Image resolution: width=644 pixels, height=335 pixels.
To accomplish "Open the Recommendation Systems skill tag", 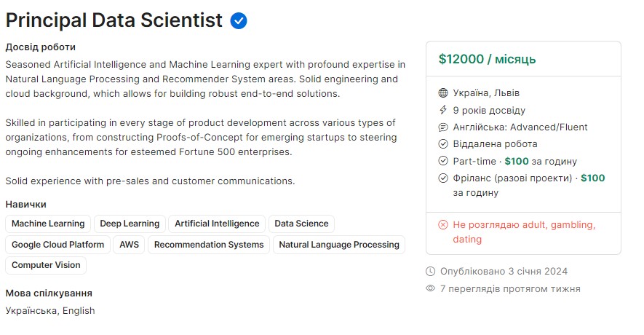I will 209,245.
